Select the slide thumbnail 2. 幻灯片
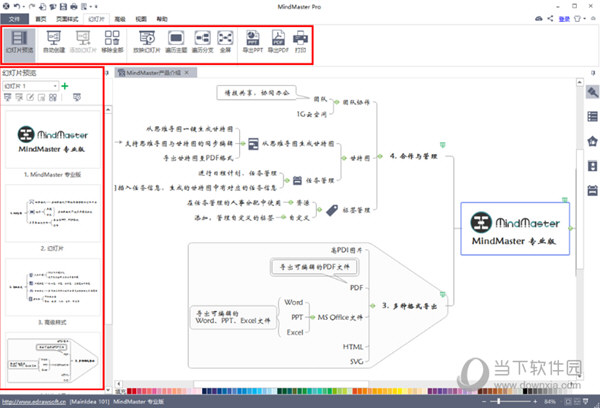Viewport: 600px width, 408px height. 53,213
